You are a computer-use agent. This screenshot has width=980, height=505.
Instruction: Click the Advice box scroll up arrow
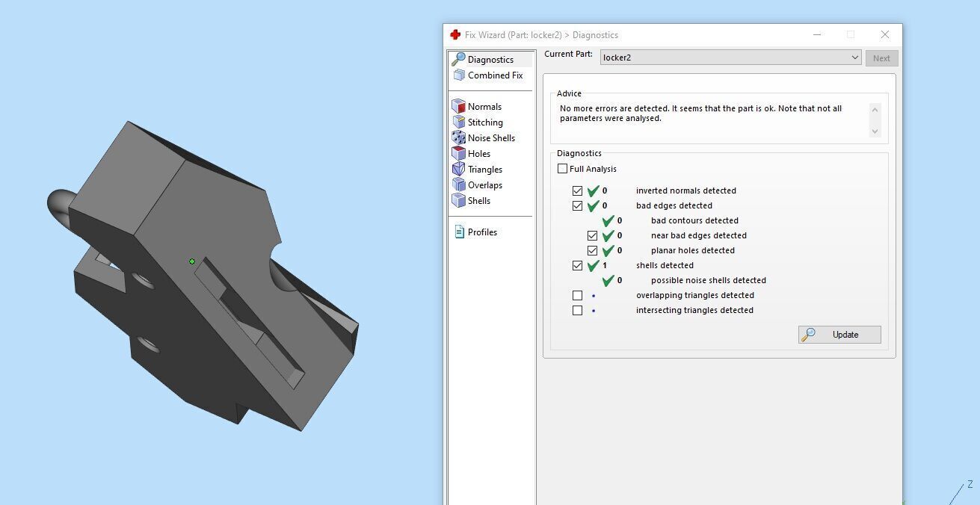click(875, 108)
